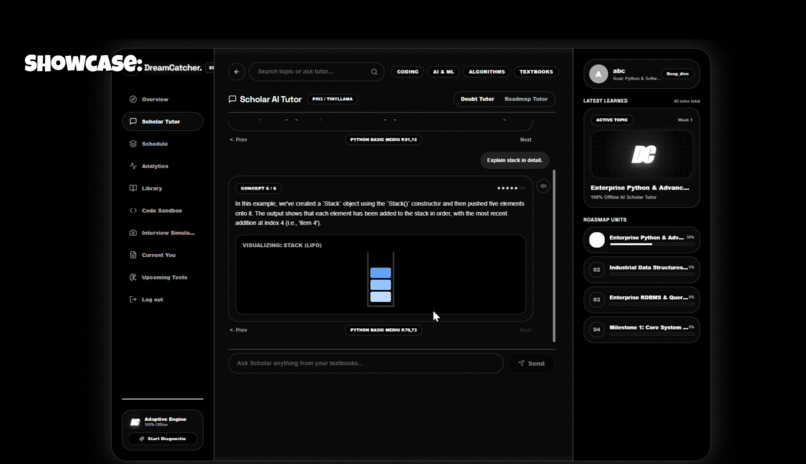The image size is (806, 464).
Task: Click the concept progress dots indicator
Action: click(511, 188)
